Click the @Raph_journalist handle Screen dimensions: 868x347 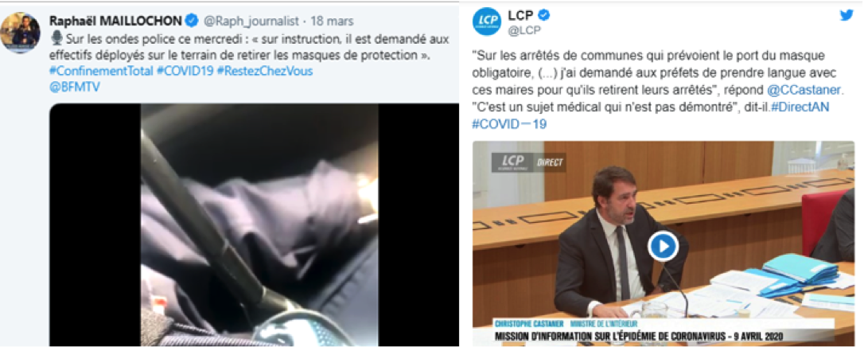[251, 21]
